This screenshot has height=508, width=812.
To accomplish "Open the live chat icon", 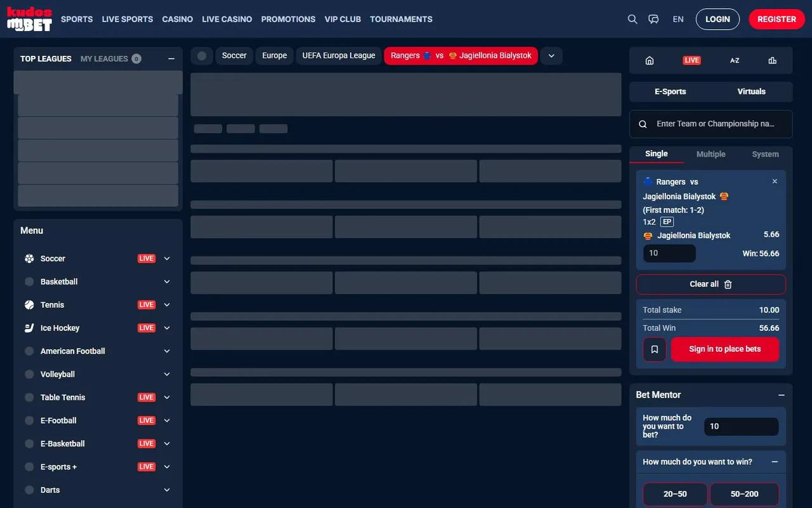I will [653, 19].
